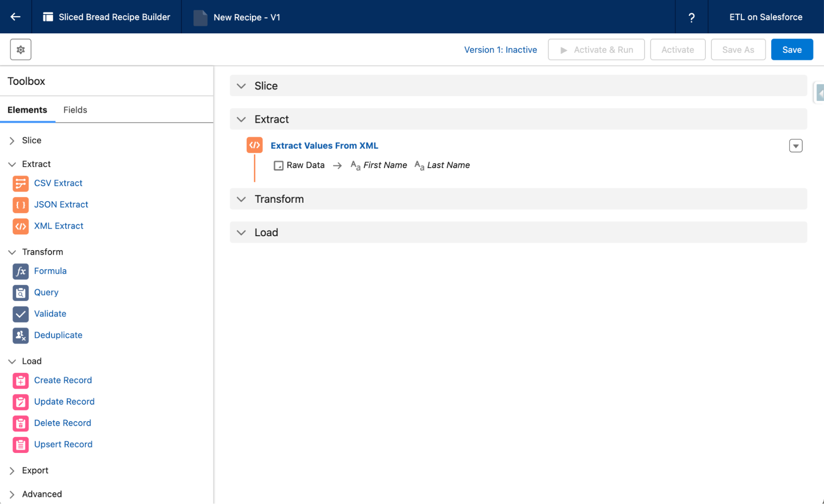
Task: Click the Create Record icon
Action: 20,380
